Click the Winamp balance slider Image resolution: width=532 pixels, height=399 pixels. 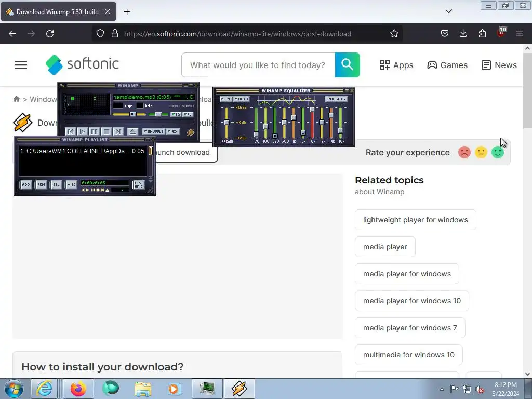click(158, 115)
